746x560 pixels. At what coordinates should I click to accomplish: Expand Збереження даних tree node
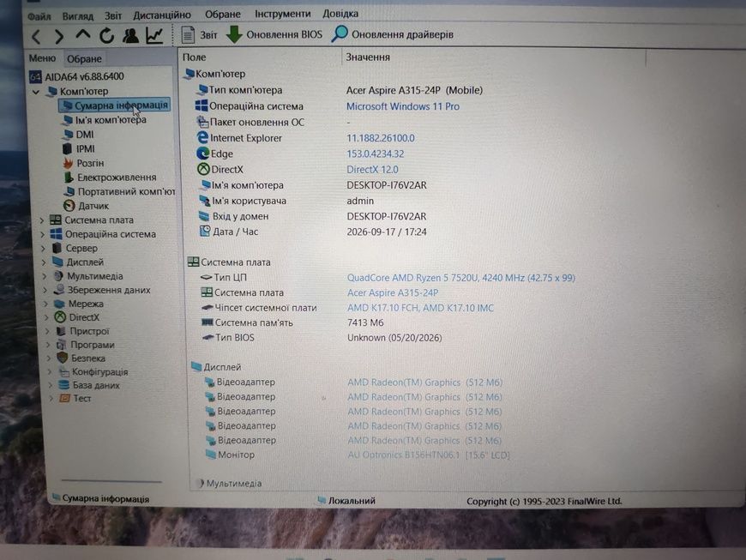tap(45, 290)
